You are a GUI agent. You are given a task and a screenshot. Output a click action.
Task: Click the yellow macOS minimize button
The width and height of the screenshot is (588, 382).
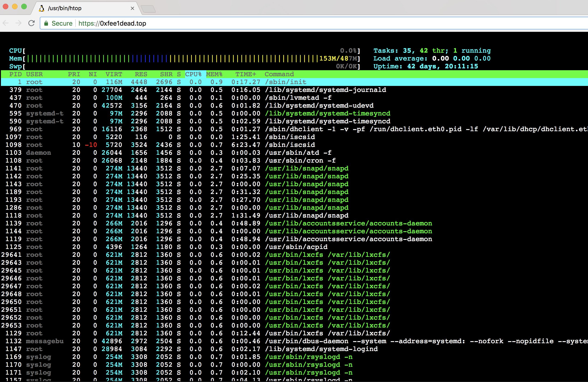15,7
